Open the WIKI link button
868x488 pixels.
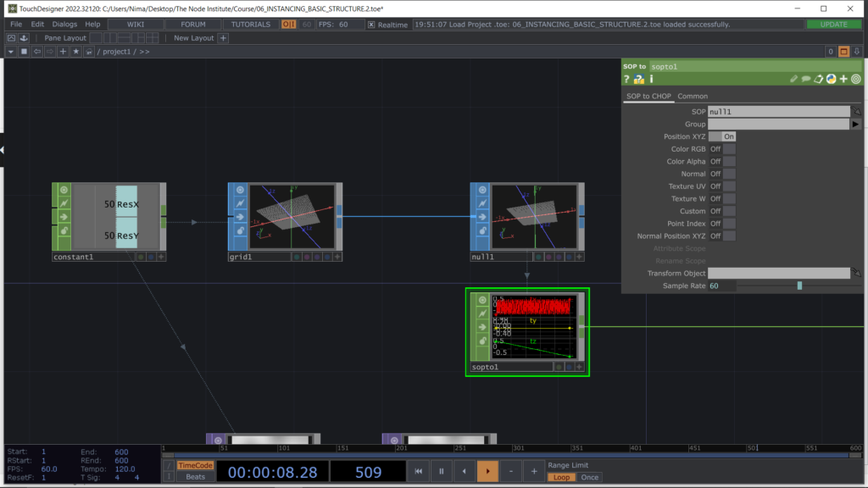(136, 25)
